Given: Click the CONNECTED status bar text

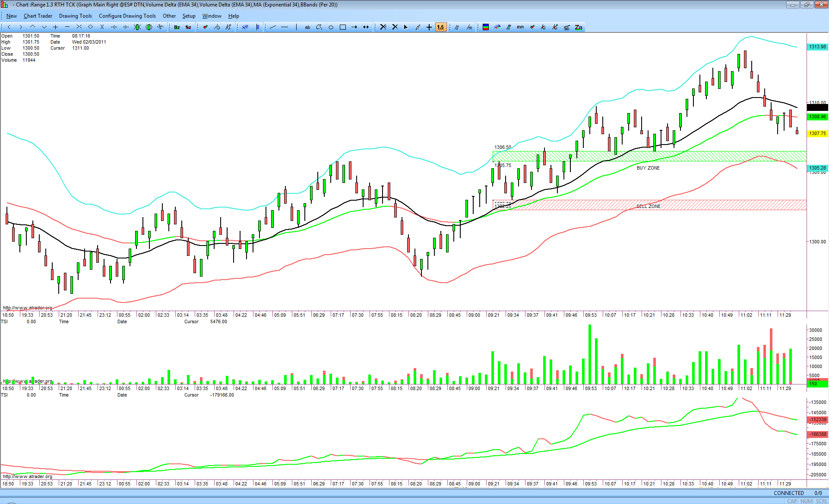Looking at the screenshot, I should coord(788,493).
